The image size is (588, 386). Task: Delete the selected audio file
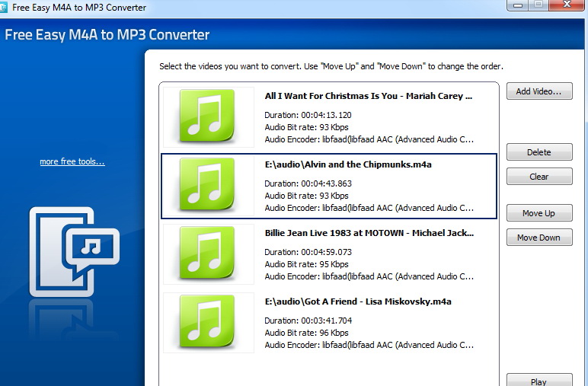click(539, 152)
